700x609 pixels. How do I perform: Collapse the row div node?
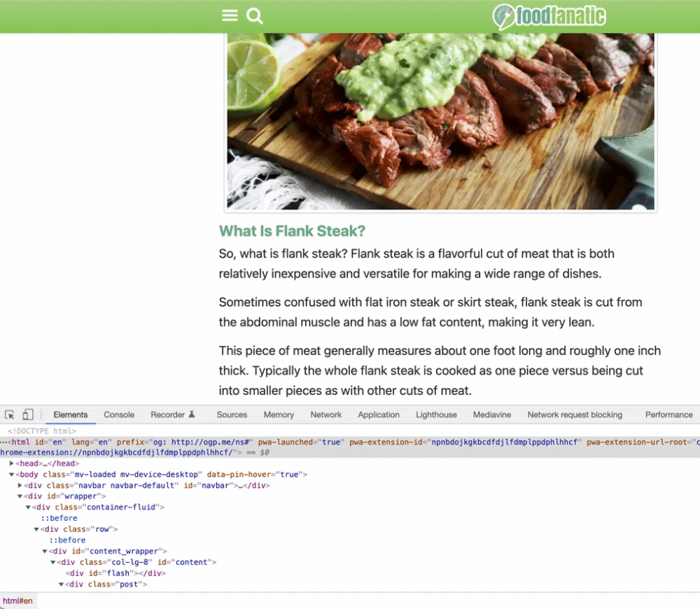(36, 529)
